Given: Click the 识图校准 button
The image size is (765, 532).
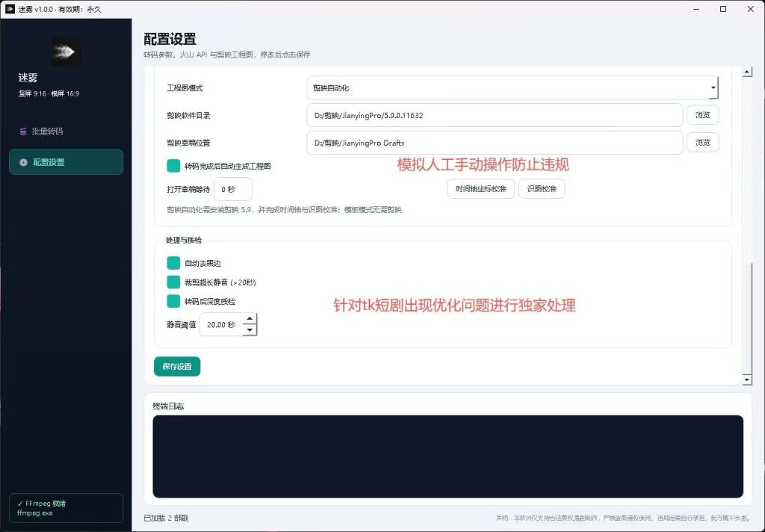Looking at the screenshot, I should pyautogui.click(x=542, y=189).
